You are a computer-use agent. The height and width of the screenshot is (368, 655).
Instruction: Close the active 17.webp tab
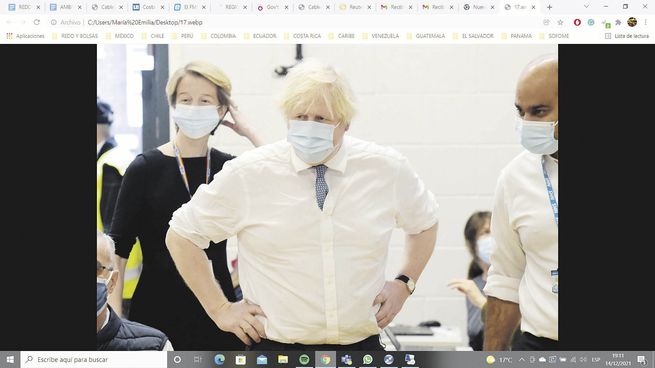[x=533, y=7]
